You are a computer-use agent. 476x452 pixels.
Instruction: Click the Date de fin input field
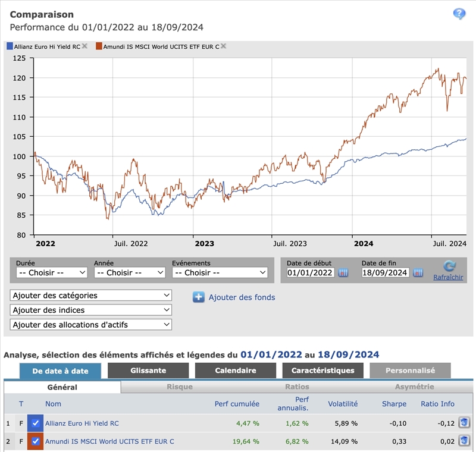385,273
